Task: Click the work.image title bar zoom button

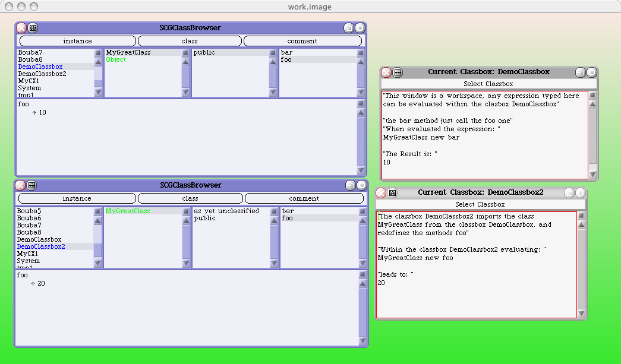Action: pos(34,7)
